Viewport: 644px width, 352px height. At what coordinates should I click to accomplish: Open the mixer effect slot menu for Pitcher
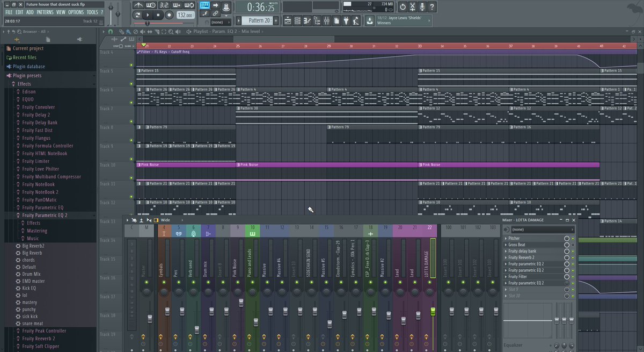point(506,238)
